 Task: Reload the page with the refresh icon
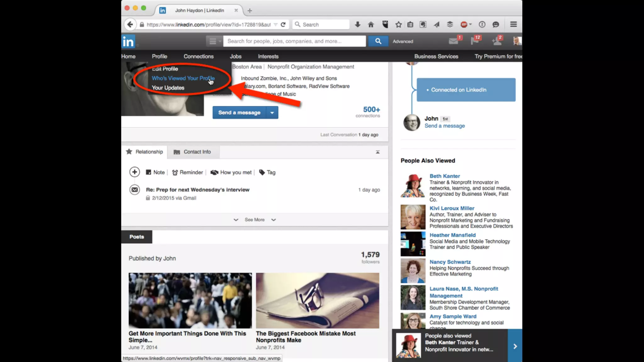point(283,25)
